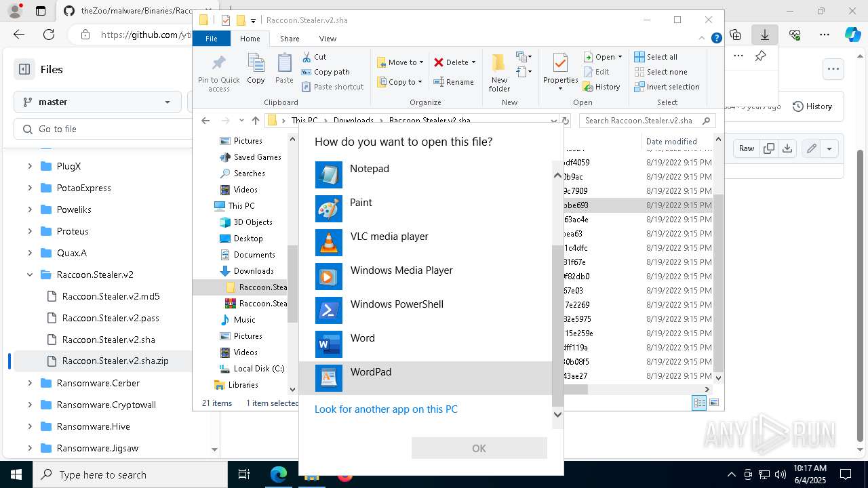Select Local Disk (C:) in navigation pane

click(x=258, y=368)
